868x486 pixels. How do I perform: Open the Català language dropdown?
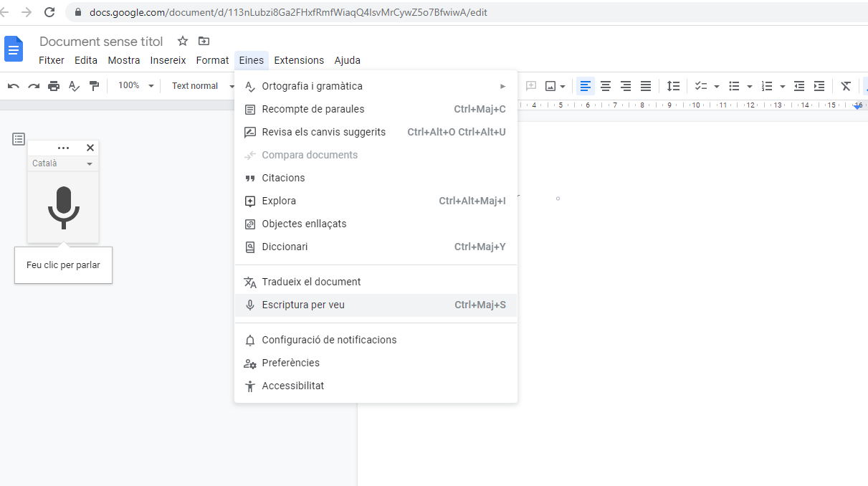tap(63, 163)
